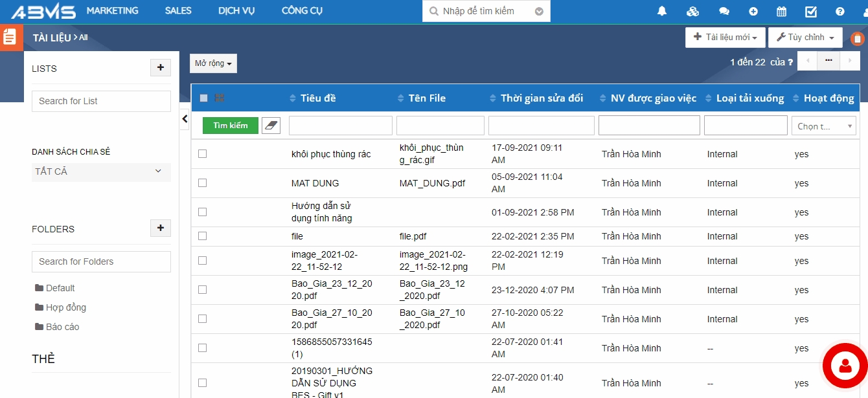Screen dimensions: 868x398
Task: Open the tasks check-square icon
Action: coord(811,11)
